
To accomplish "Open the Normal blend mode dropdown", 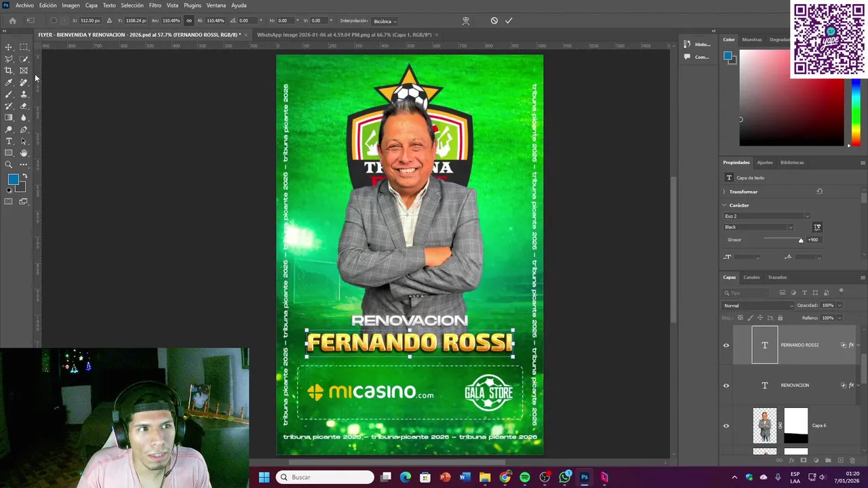I will pyautogui.click(x=757, y=306).
